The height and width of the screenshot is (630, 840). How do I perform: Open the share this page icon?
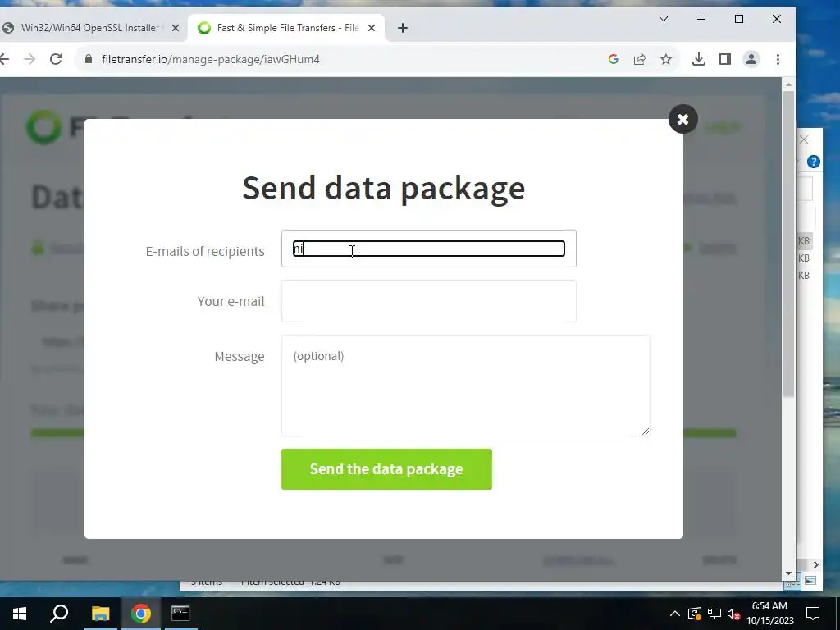pos(640,59)
